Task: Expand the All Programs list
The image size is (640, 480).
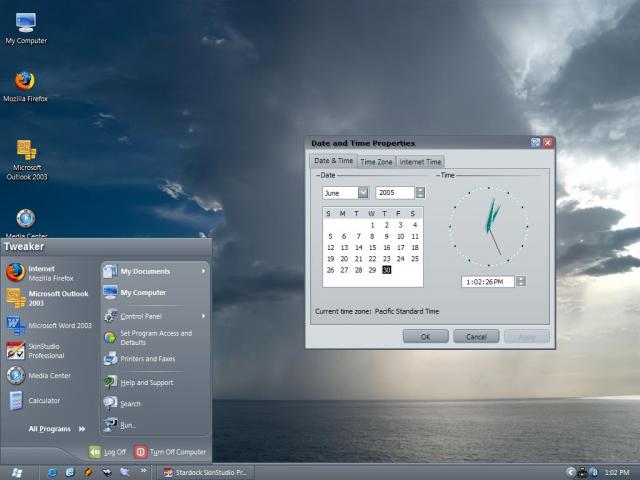Action: coord(54,429)
